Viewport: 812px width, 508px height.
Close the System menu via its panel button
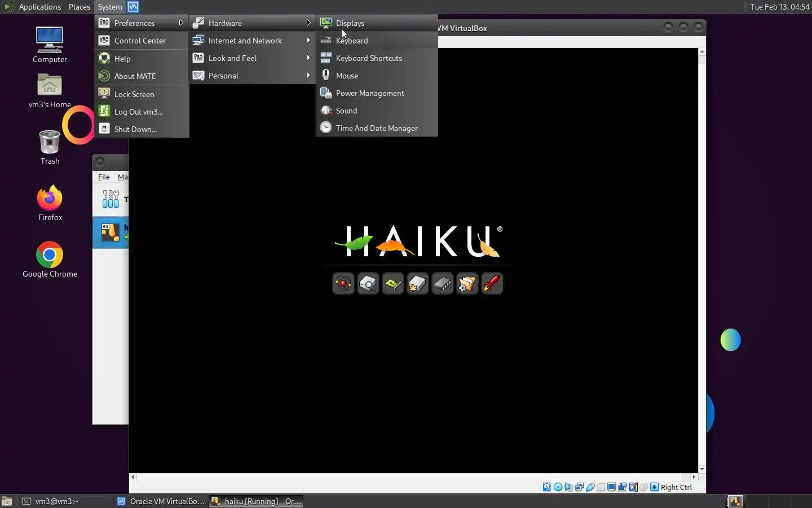[109, 7]
